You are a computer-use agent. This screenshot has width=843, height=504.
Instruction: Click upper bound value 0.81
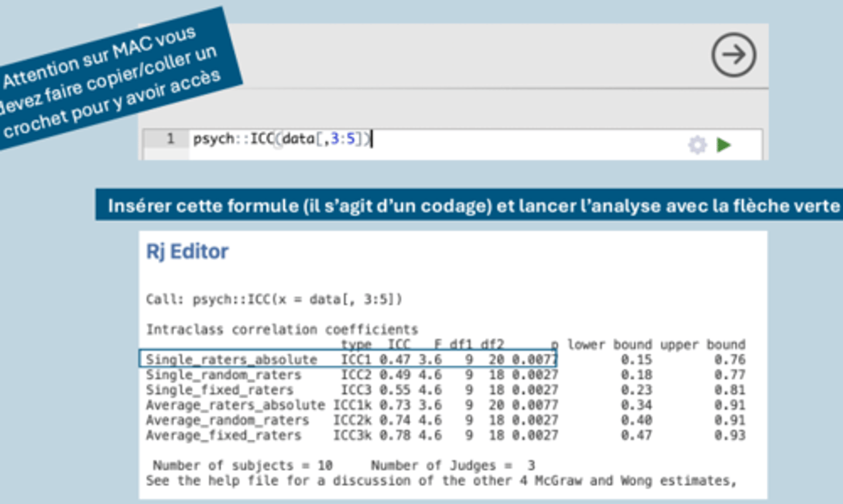pos(730,390)
